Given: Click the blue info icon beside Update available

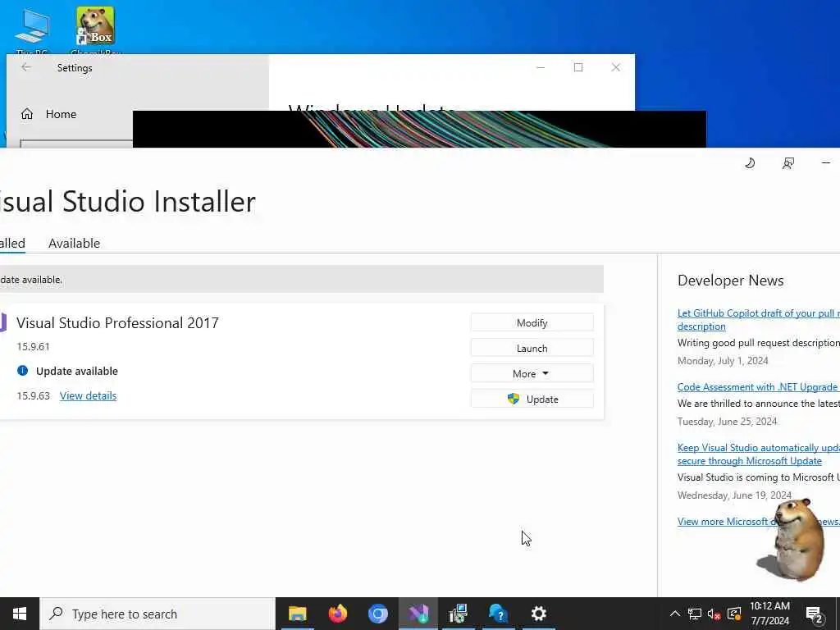Looking at the screenshot, I should coord(22,371).
